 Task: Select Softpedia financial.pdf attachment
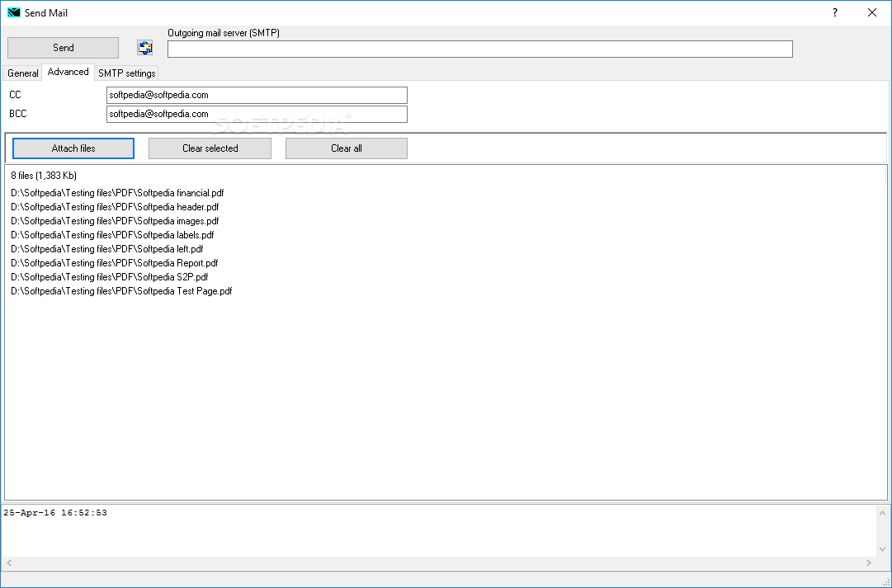pyautogui.click(x=117, y=193)
